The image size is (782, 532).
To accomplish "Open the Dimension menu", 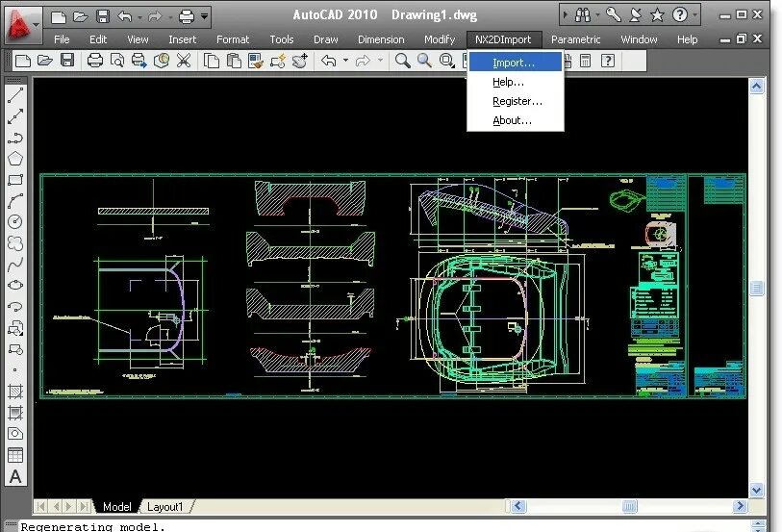I will [381, 39].
